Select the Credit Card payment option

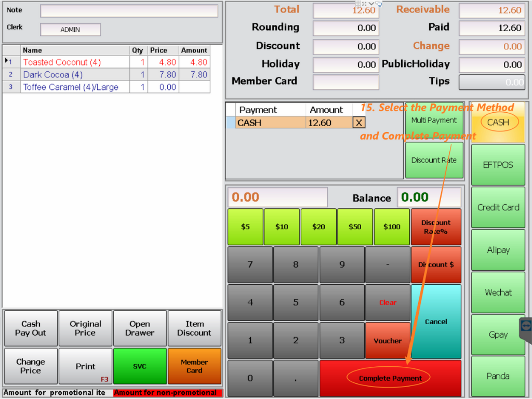(x=498, y=207)
